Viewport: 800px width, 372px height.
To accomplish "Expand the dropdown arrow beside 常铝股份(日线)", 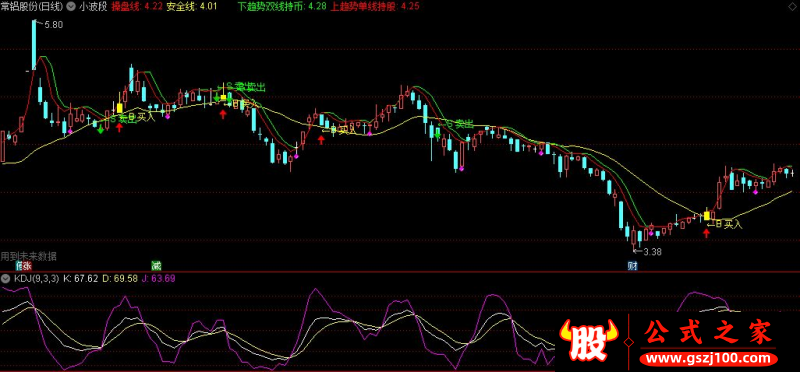I will coord(70,7).
